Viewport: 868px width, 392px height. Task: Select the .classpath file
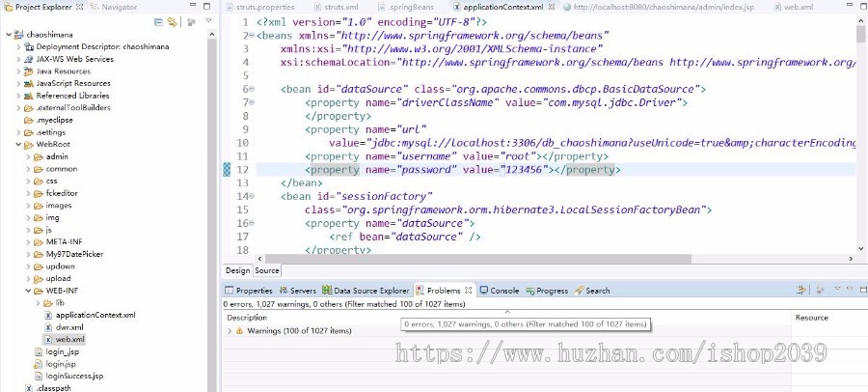pyautogui.click(x=48, y=388)
